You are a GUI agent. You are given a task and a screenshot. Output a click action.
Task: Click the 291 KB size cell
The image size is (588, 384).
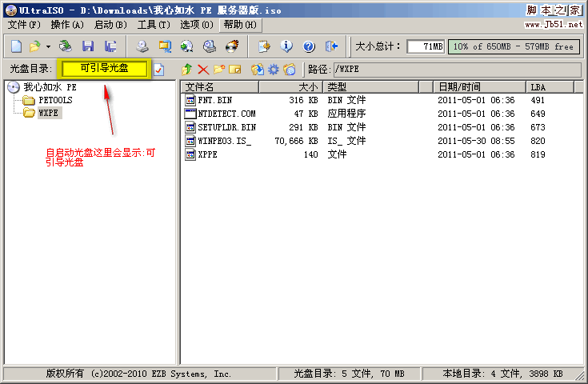pyautogui.click(x=303, y=127)
